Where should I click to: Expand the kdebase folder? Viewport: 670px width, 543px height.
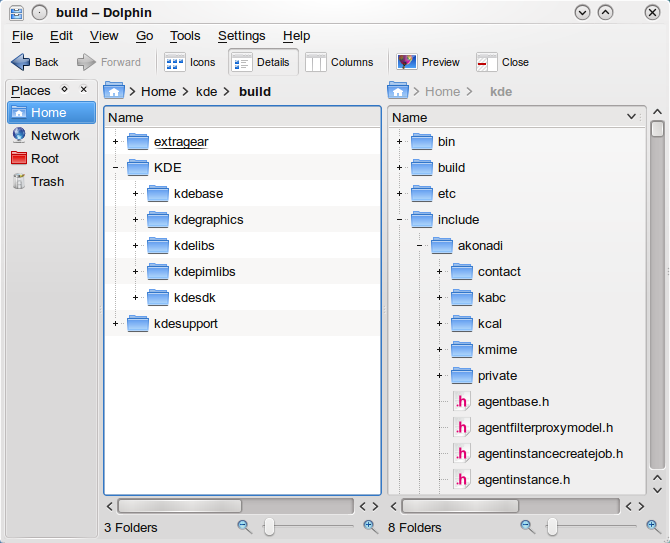135,194
